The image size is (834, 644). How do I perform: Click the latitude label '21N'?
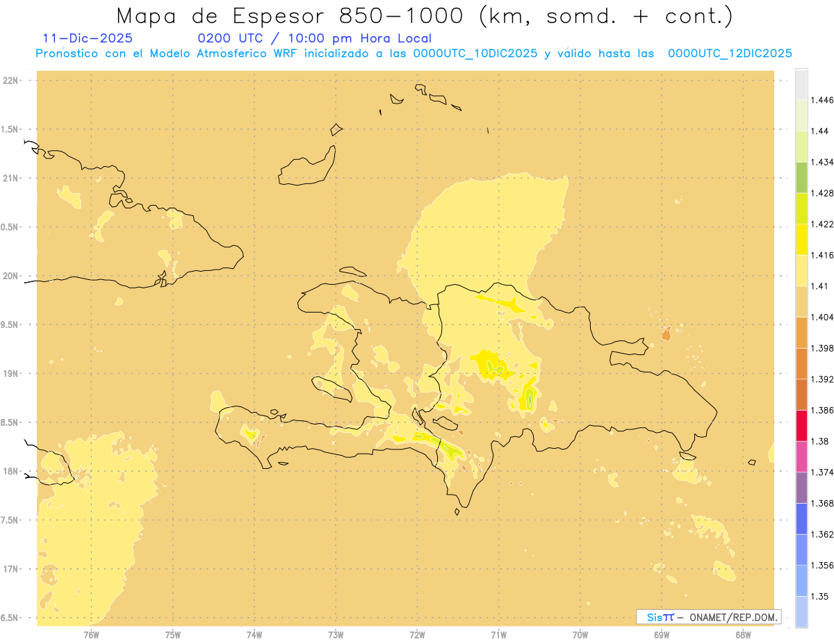[10, 178]
